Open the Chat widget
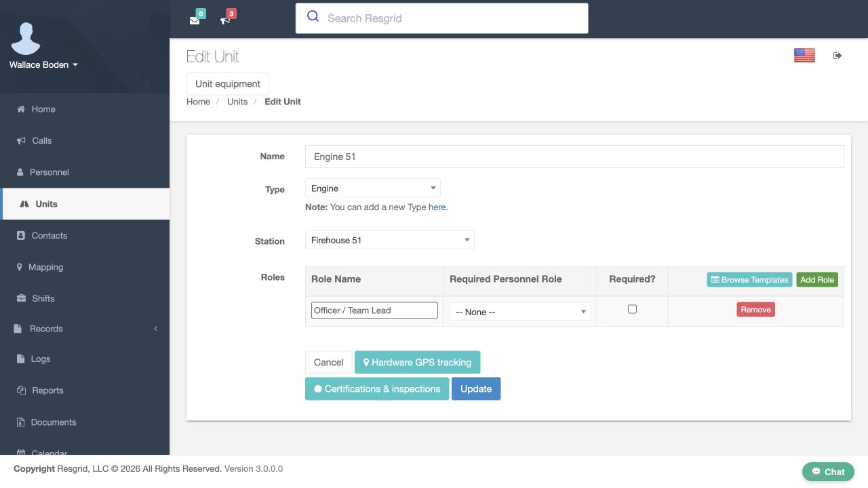This screenshot has width=868, height=488. 828,472
